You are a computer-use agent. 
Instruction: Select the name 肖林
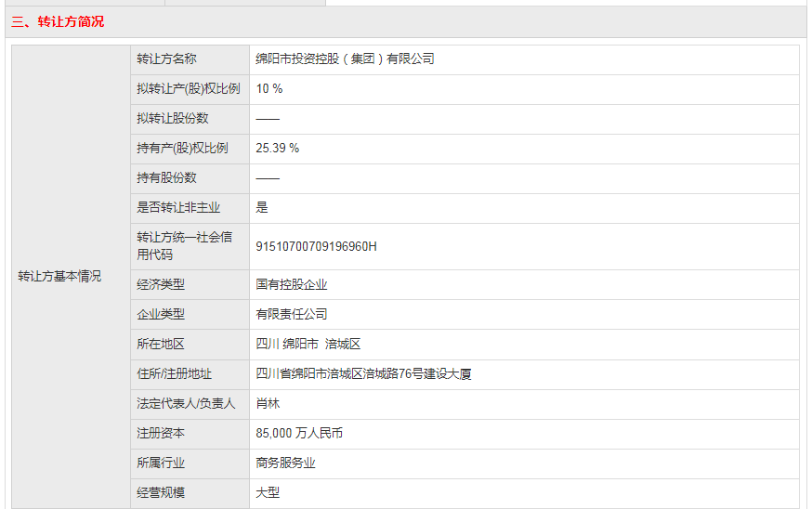[x=268, y=403]
